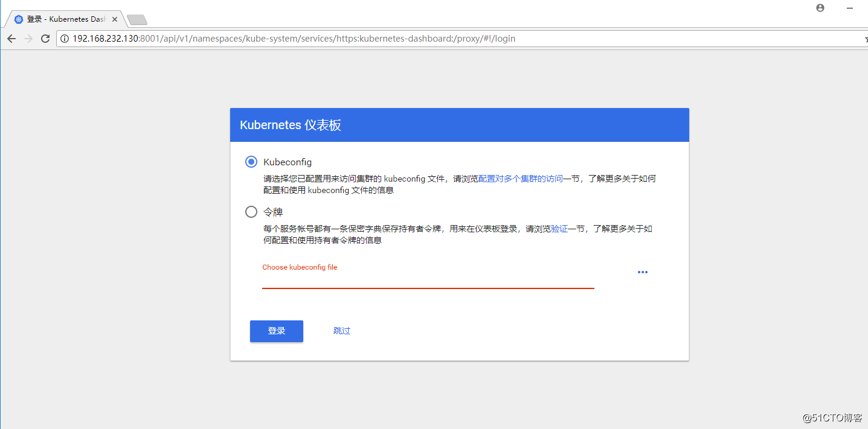Image resolution: width=868 pixels, height=429 pixels.
Task: Open the 验证 authentication link
Action: click(559, 229)
